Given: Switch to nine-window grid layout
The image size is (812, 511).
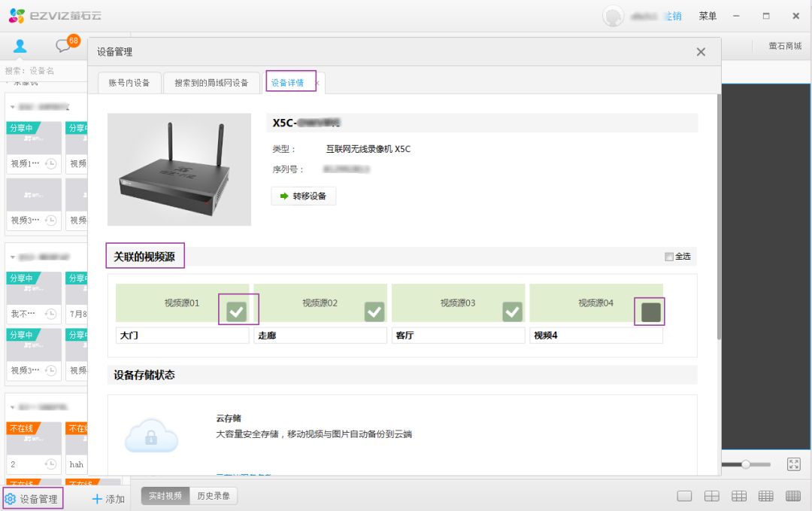Looking at the screenshot, I should coord(738,496).
